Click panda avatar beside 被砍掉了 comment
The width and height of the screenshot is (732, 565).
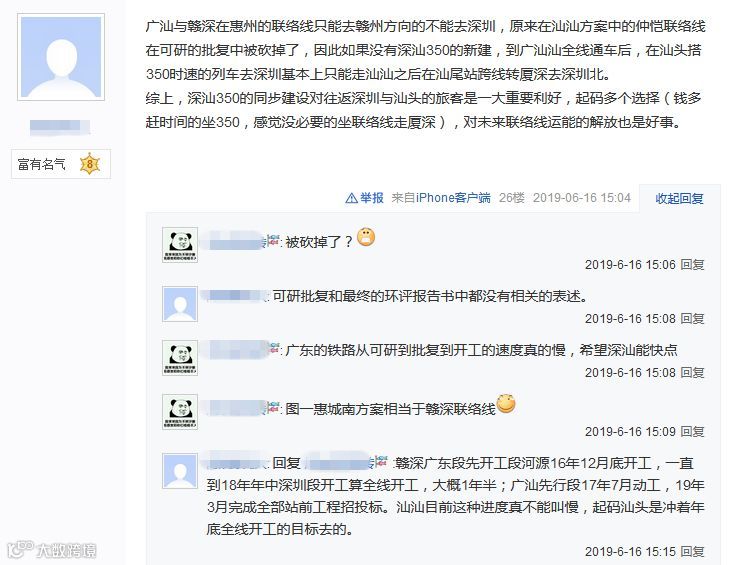(180, 245)
